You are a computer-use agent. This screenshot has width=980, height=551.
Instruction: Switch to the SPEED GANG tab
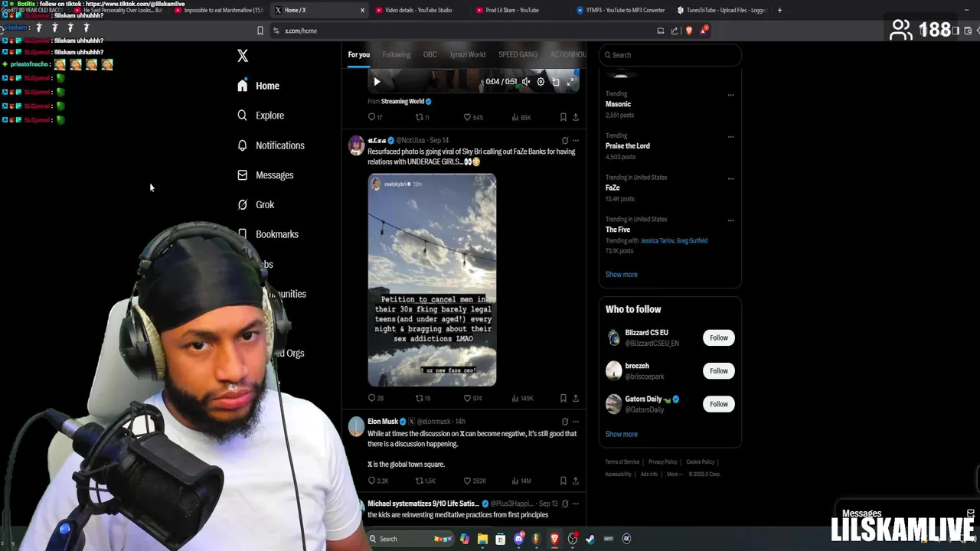(x=518, y=54)
